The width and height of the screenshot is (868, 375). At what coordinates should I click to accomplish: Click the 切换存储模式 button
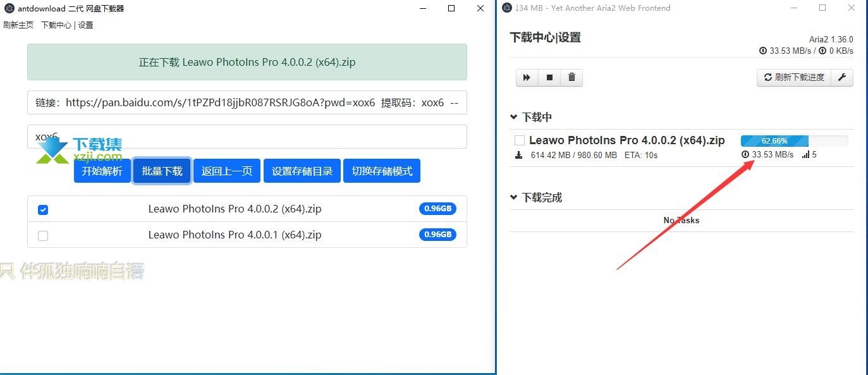[x=382, y=171]
